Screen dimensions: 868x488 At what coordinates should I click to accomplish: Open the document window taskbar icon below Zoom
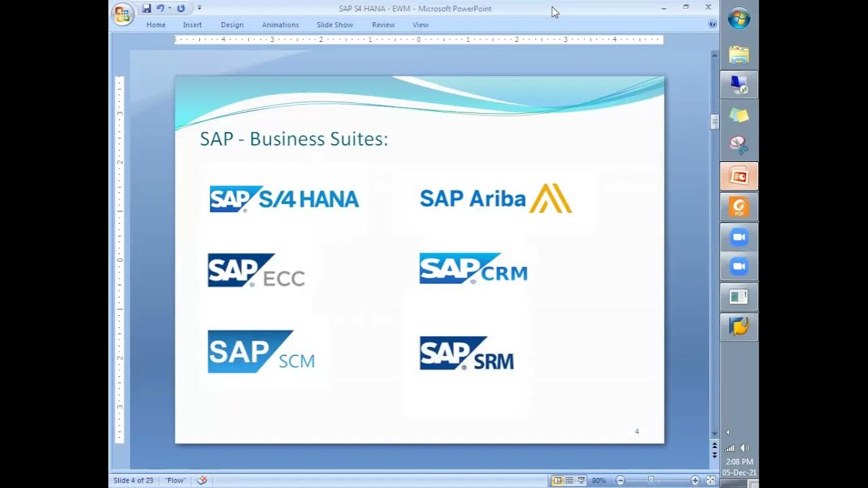(x=738, y=296)
